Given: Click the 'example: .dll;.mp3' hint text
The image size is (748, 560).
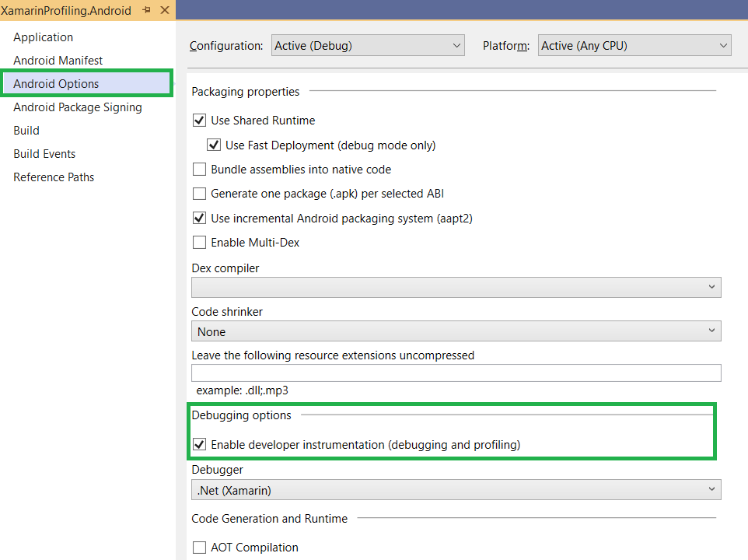Looking at the screenshot, I should click(x=243, y=390).
